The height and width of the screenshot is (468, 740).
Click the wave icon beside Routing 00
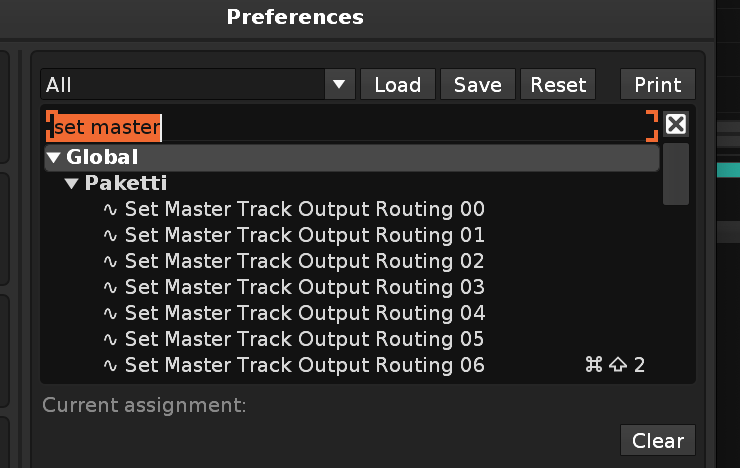pyautogui.click(x=112, y=209)
